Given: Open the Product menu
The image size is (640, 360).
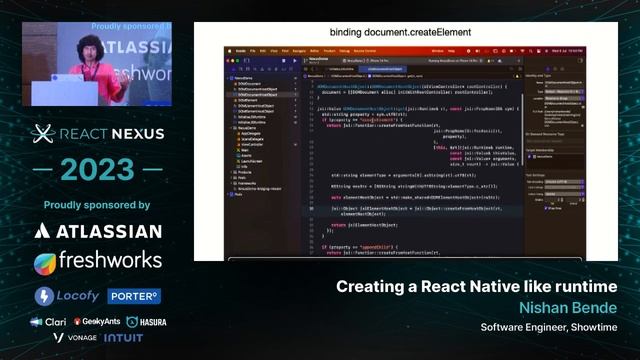Looking at the screenshot, I should (x=329, y=51).
